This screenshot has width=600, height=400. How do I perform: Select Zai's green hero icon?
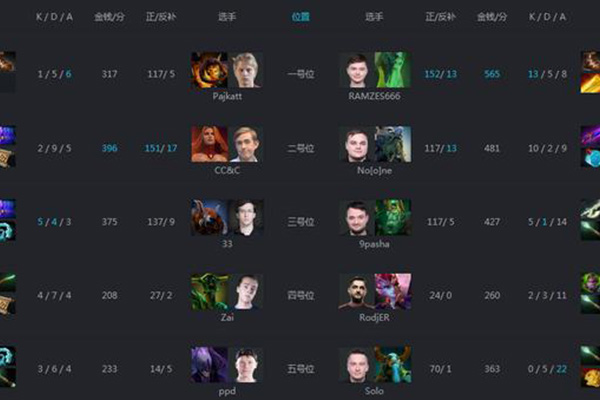tap(210, 292)
